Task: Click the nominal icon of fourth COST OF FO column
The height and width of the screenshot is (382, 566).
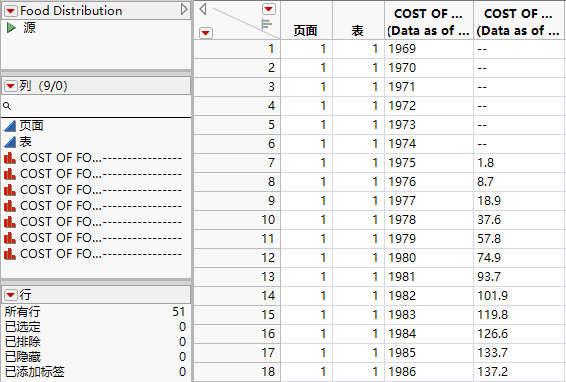Action: pos(10,206)
